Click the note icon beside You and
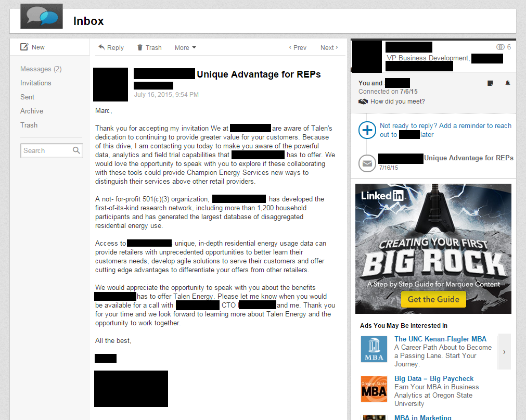The image size is (526, 420). 490,83
